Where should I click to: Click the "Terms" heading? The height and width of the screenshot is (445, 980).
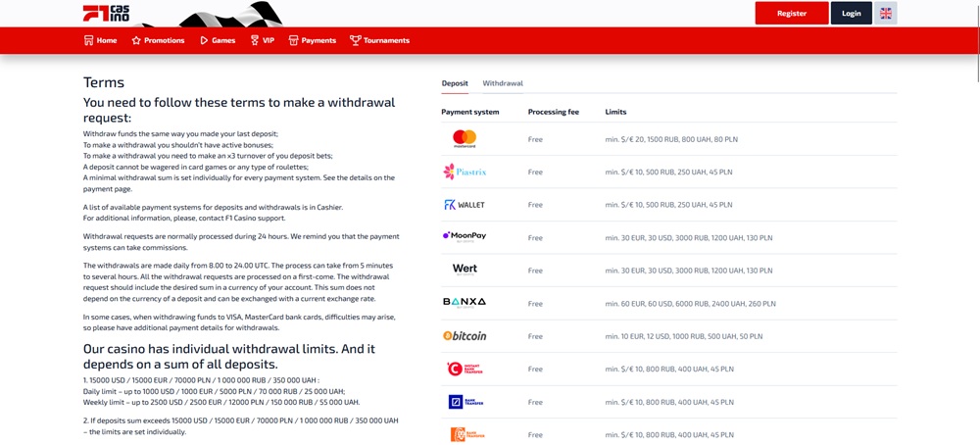point(104,82)
